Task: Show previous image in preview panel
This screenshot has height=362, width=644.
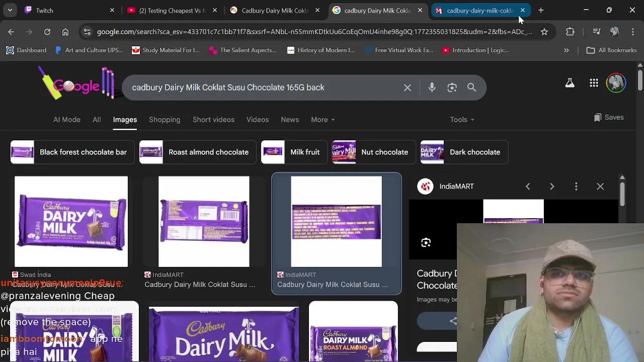Action: tap(528, 187)
